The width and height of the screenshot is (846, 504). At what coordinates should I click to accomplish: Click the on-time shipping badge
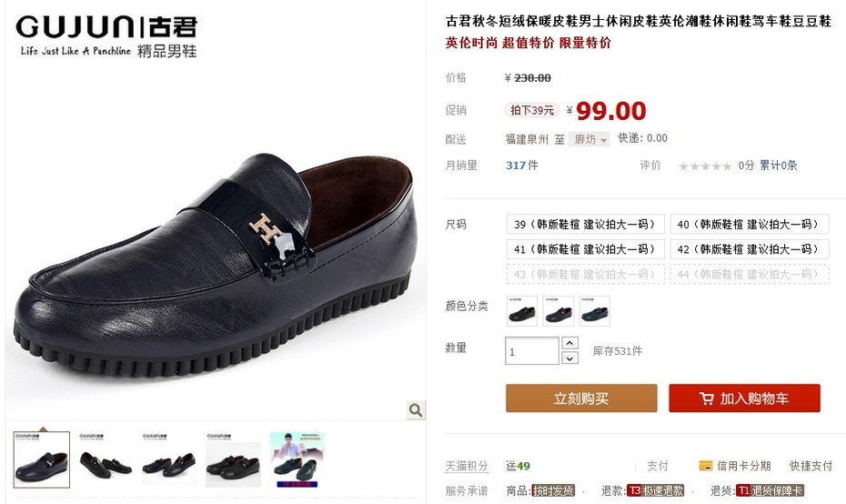pyautogui.click(x=553, y=490)
